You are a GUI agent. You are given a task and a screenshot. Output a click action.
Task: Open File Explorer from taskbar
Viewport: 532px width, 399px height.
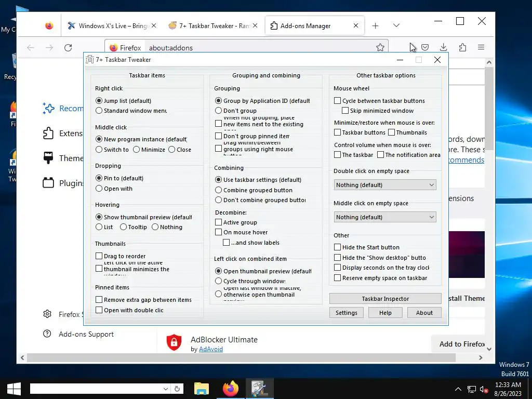(x=201, y=389)
